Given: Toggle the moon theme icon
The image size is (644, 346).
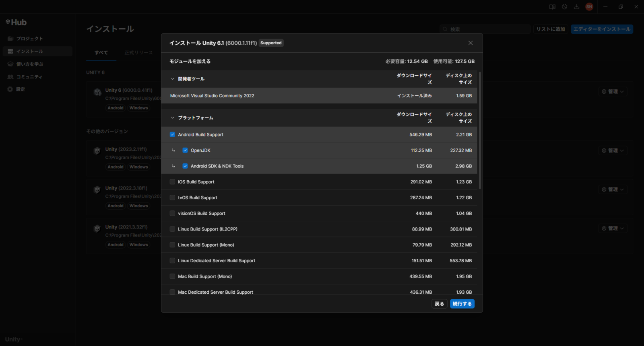Looking at the screenshot, I should [x=564, y=7].
